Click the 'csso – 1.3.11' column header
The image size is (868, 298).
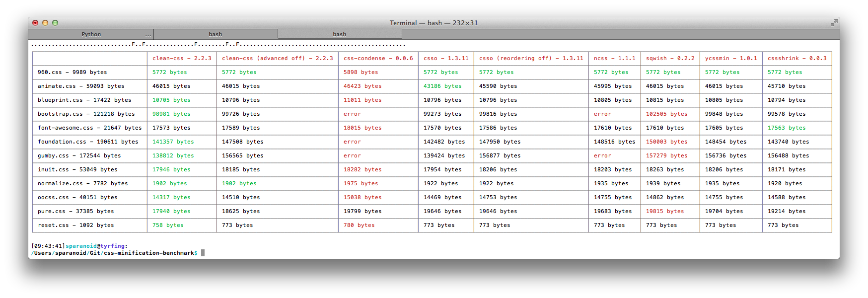[x=446, y=58]
